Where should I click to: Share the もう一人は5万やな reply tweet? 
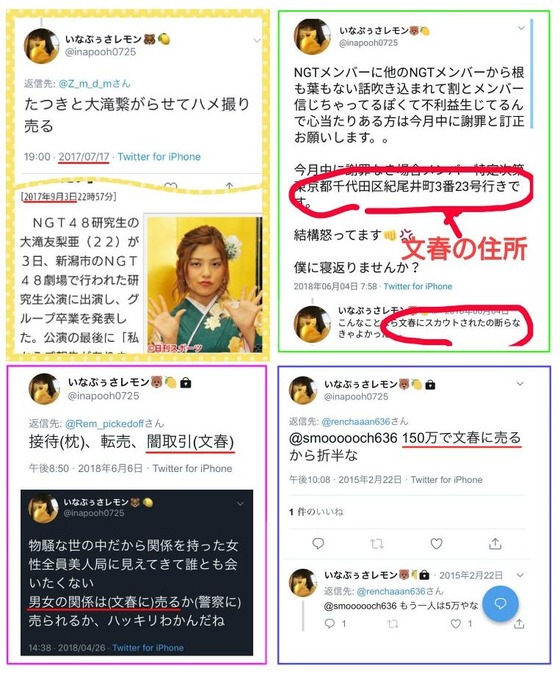[519, 624]
